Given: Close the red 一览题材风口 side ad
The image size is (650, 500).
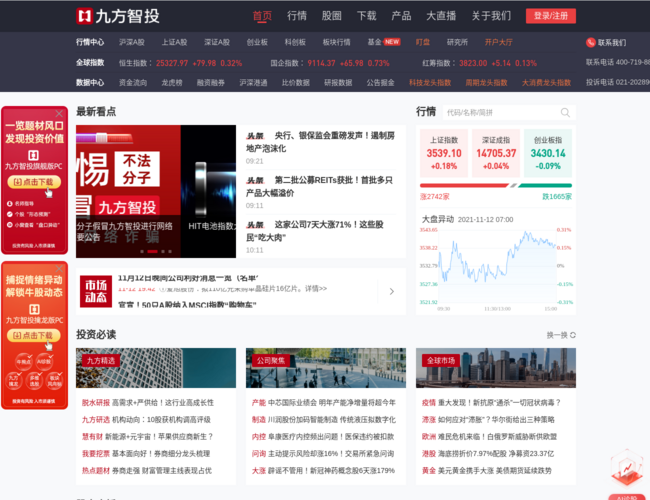Looking at the screenshot, I should (x=59, y=113).
